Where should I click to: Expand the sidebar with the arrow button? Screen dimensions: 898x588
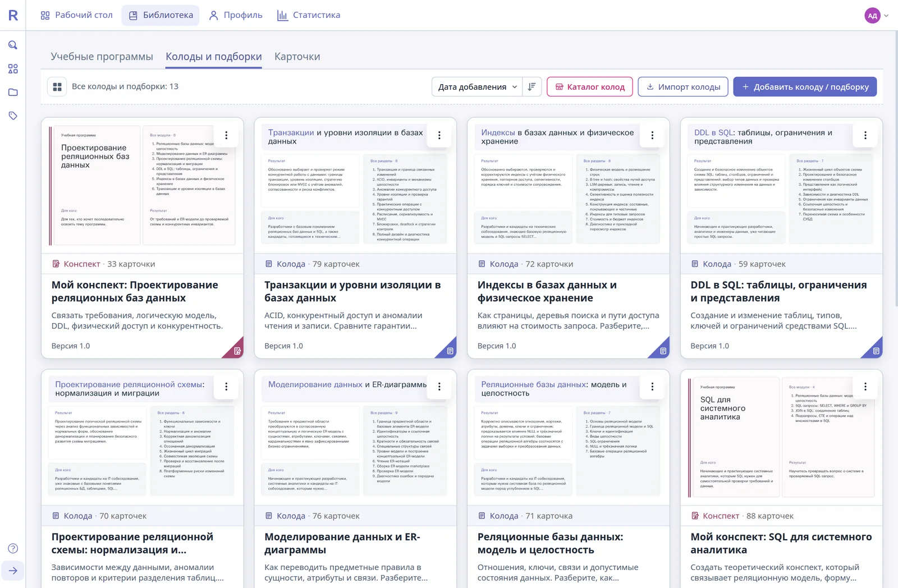13,571
